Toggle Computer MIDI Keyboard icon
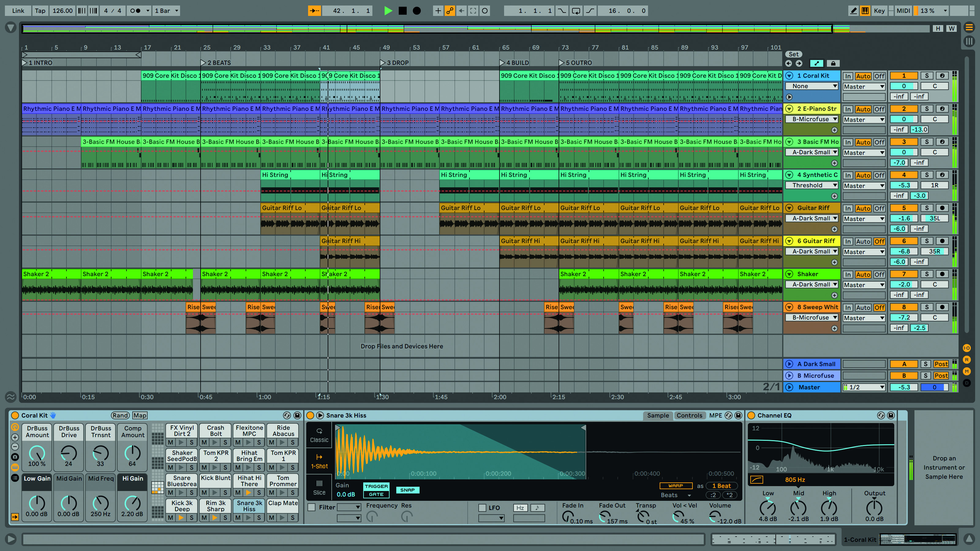The image size is (980, 551). (865, 11)
